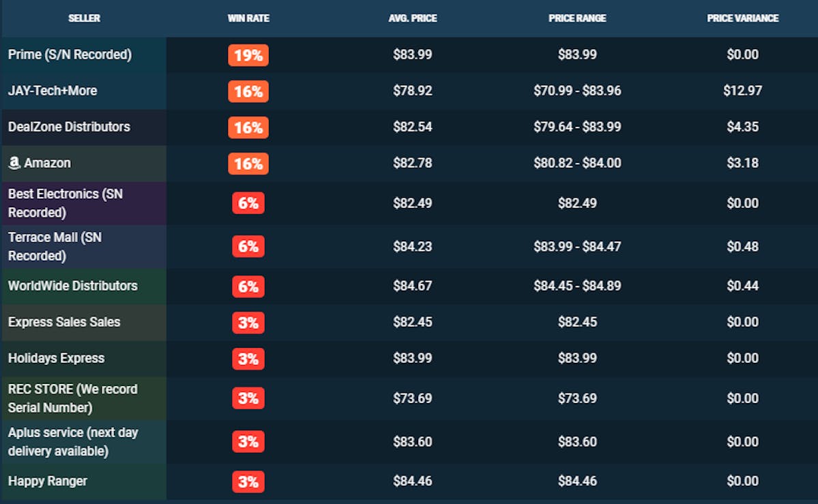Sort by the SELLER column header
This screenshot has height=504, width=818.
84,18
